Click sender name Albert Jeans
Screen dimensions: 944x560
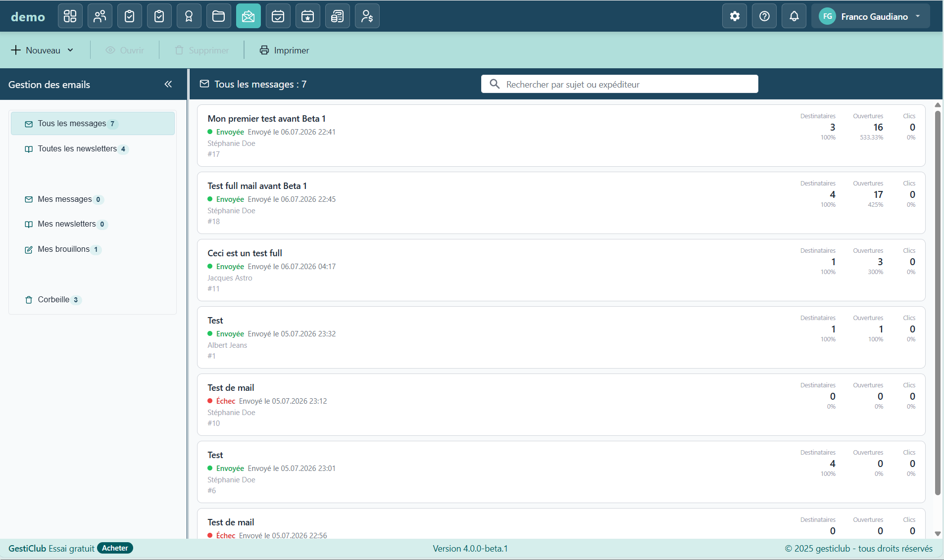(227, 345)
